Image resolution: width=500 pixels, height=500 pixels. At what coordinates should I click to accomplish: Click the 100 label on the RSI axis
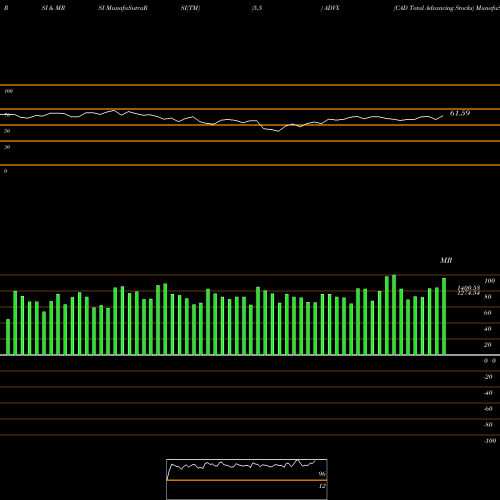(8, 91)
